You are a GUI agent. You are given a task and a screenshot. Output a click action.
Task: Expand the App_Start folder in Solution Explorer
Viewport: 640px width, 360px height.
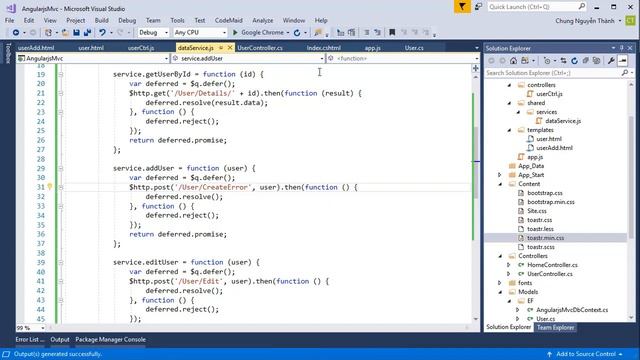click(500, 175)
